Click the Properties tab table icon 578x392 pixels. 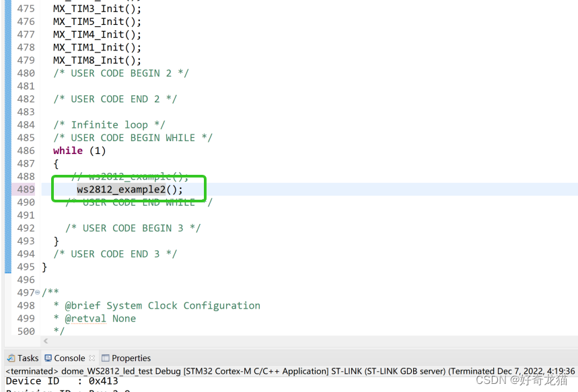(x=106, y=358)
